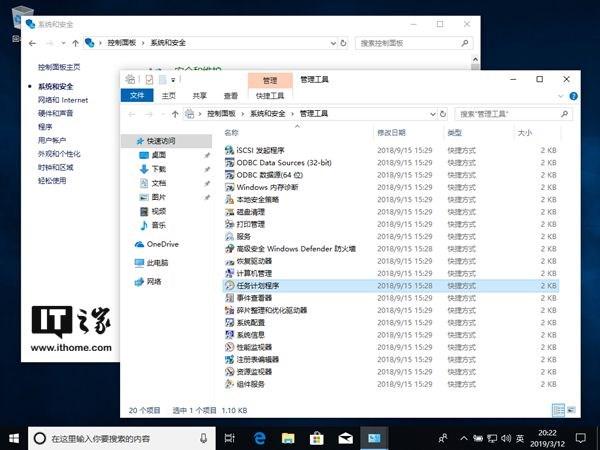
Task: Click the 搜索"管理工具" search field
Action: 513,114
